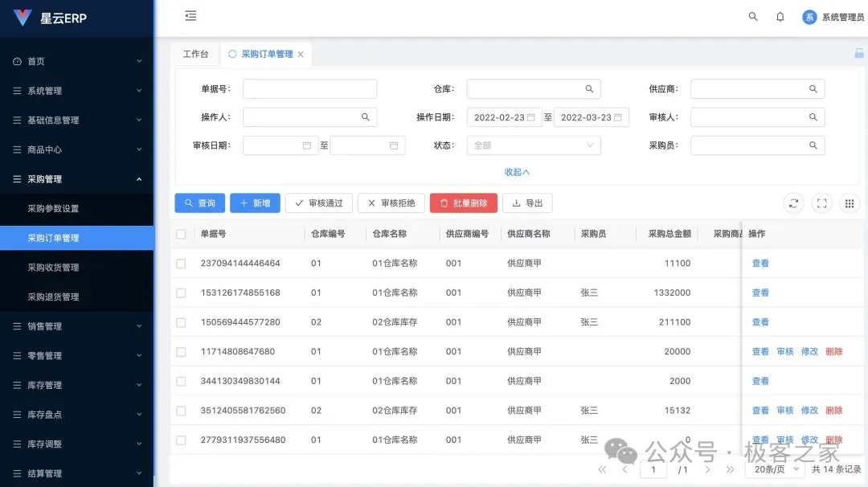Image resolution: width=868 pixels, height=487 pixels.
Task: Open the global search magnifier icon
Action: point(753,16)
